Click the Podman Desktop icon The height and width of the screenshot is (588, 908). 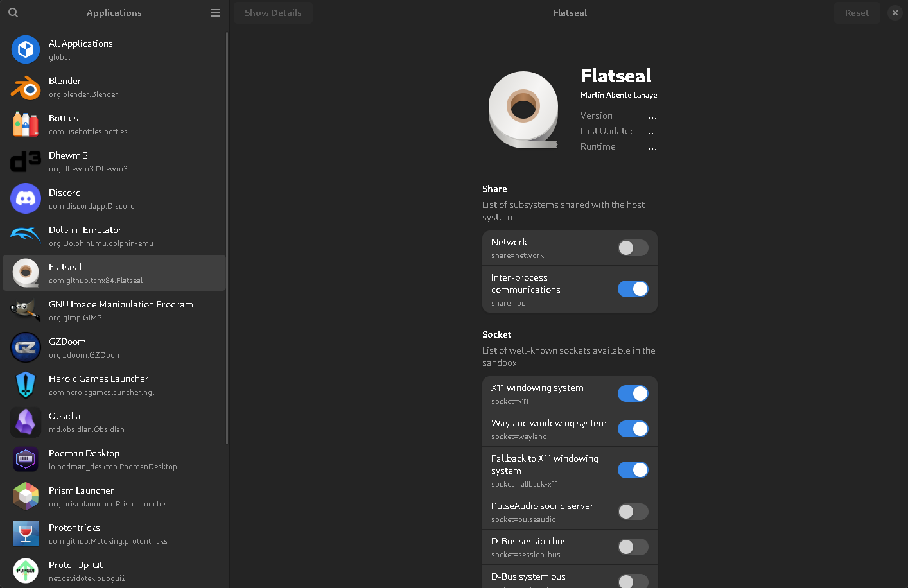[x=26, y=459]
